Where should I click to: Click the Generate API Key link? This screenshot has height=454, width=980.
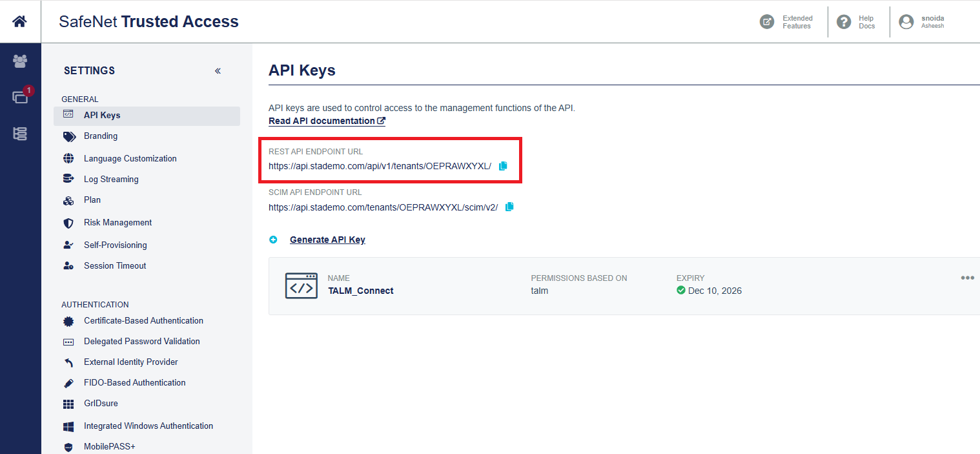pos(327,239)
